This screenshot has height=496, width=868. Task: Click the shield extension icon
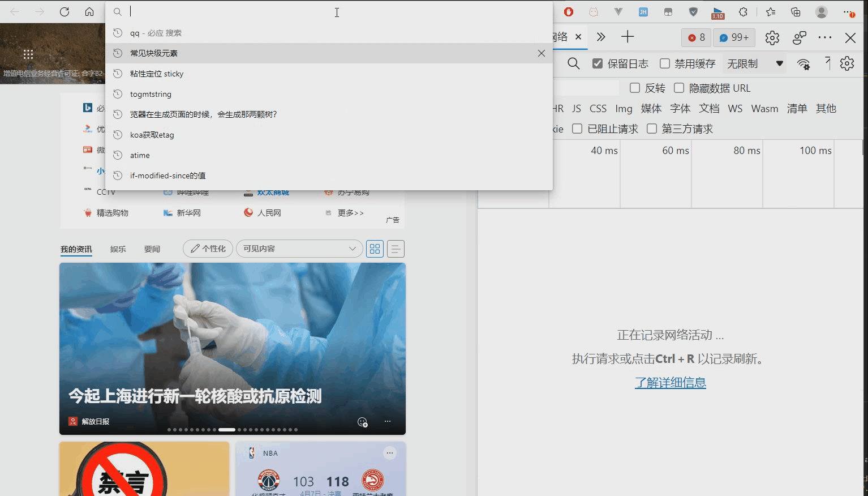tap(693, 12)
